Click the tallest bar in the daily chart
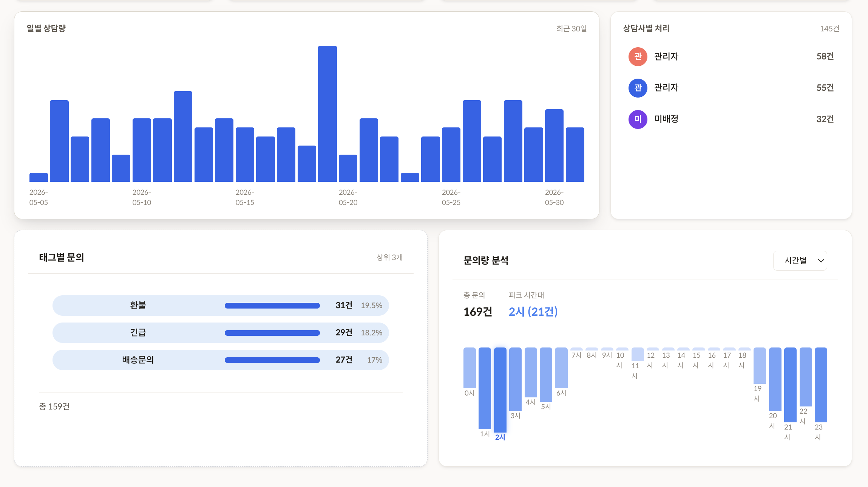The image size is (868, 487). click(x=327, y=114)
